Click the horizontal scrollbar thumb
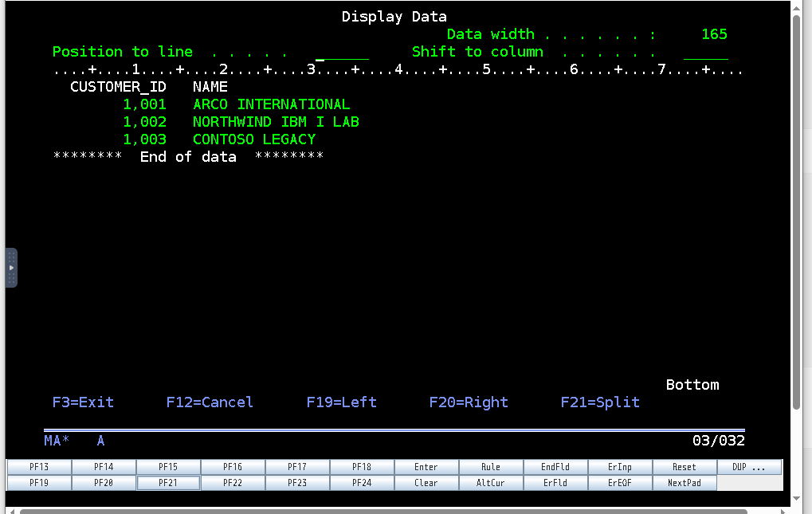 click(383, 512)
